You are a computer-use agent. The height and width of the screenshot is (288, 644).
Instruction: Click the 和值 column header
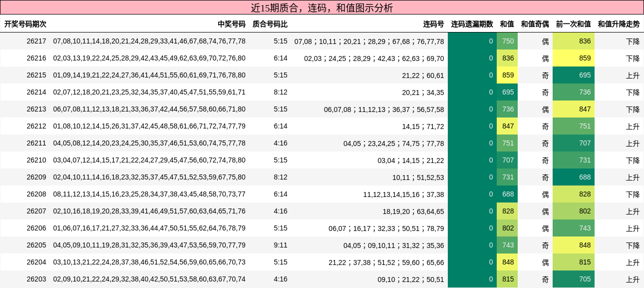(507, 24)
